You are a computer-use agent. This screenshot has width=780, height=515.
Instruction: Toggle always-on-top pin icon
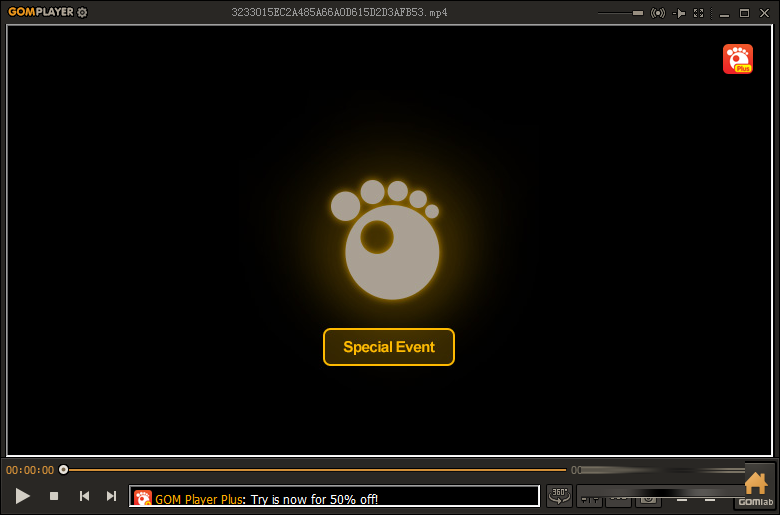click(679, 13)
